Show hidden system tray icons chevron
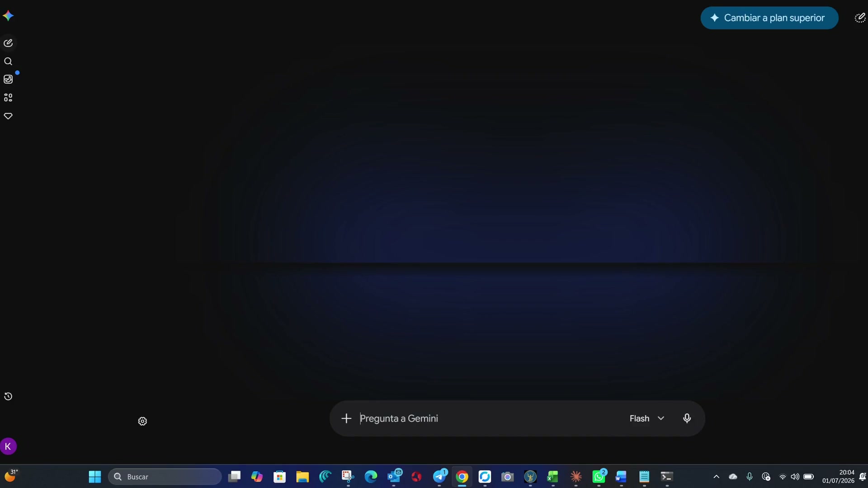The width and height of the screenshot is (868, 488). coord(716,477)
